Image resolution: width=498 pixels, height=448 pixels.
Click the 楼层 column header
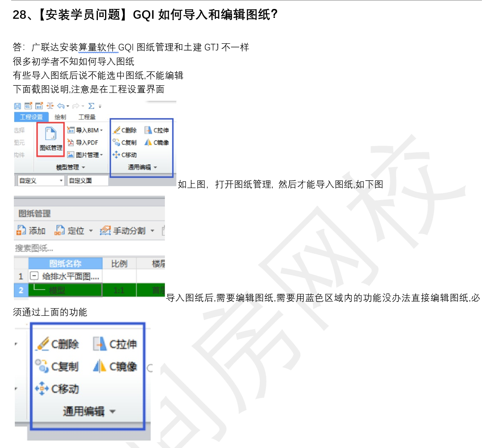pyautogui.click(x=151, y=264)
